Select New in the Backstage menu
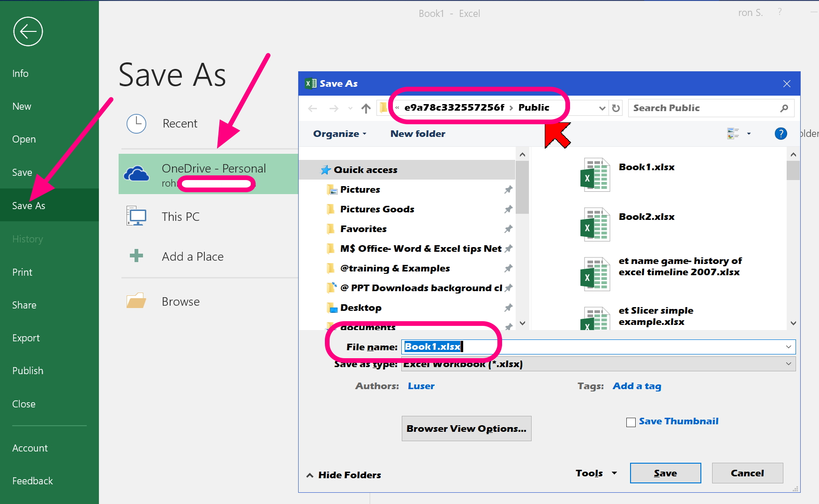 (x=22, y=106)
